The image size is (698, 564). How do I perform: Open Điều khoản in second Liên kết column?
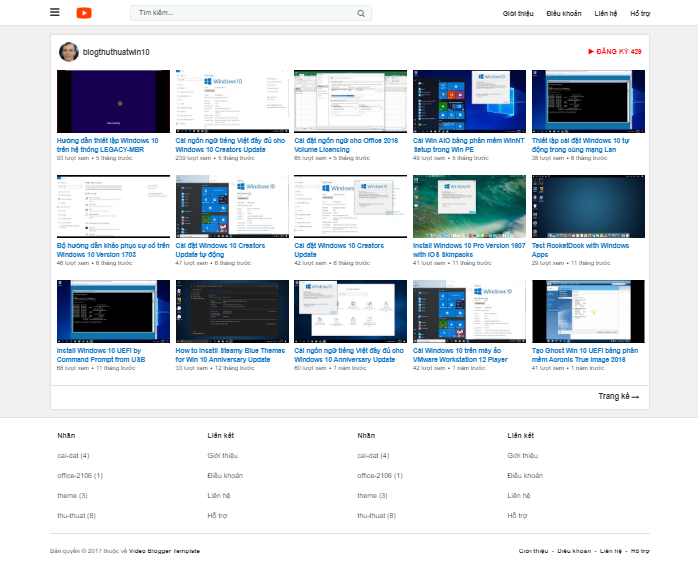click(x=525, y=475)
